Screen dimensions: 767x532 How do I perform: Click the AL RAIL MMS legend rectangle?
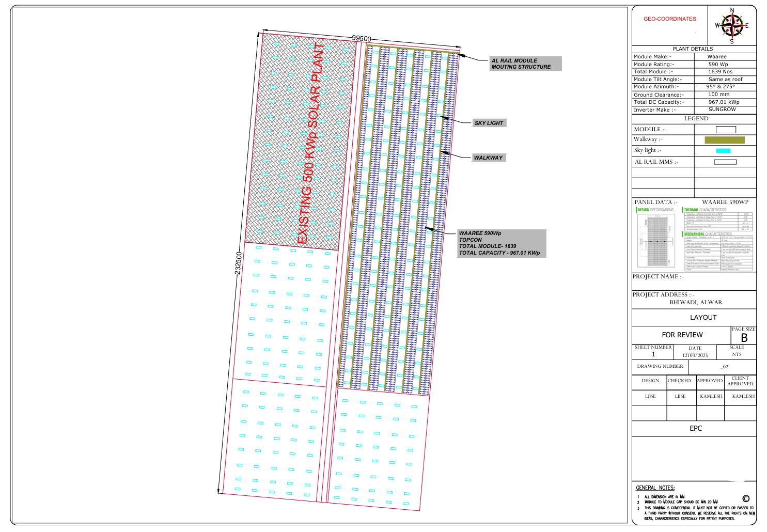pos(725,162)
